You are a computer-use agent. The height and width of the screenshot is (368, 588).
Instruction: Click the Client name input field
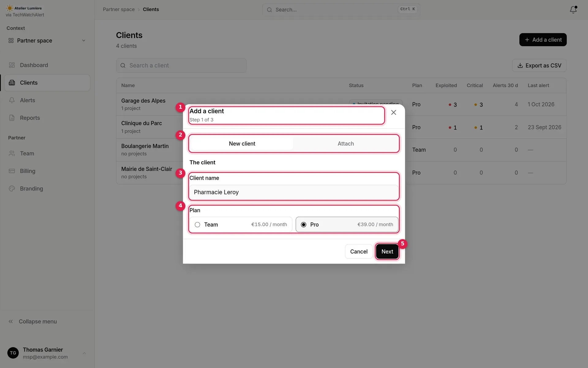coord(294,192)
